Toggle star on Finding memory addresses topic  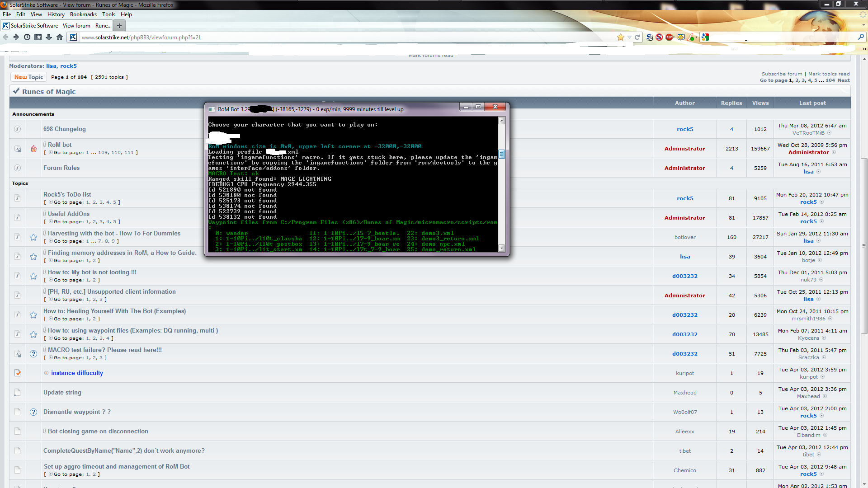(33, 257)
